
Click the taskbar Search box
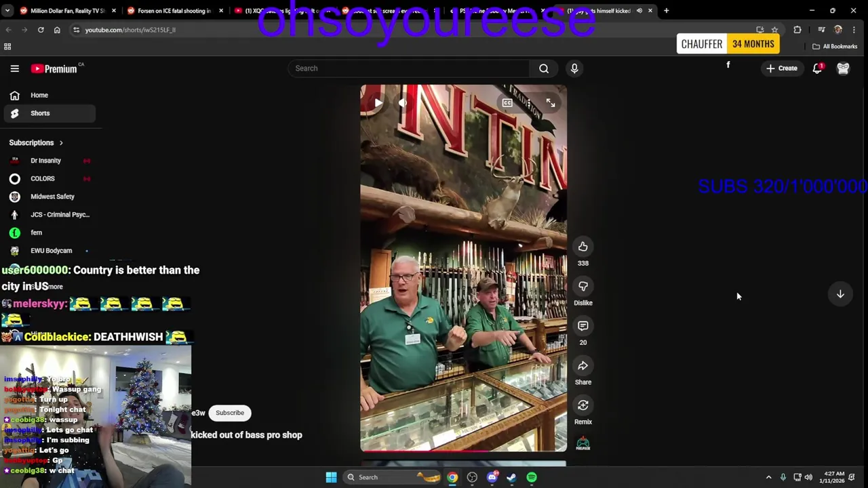[x=393, y=477]
